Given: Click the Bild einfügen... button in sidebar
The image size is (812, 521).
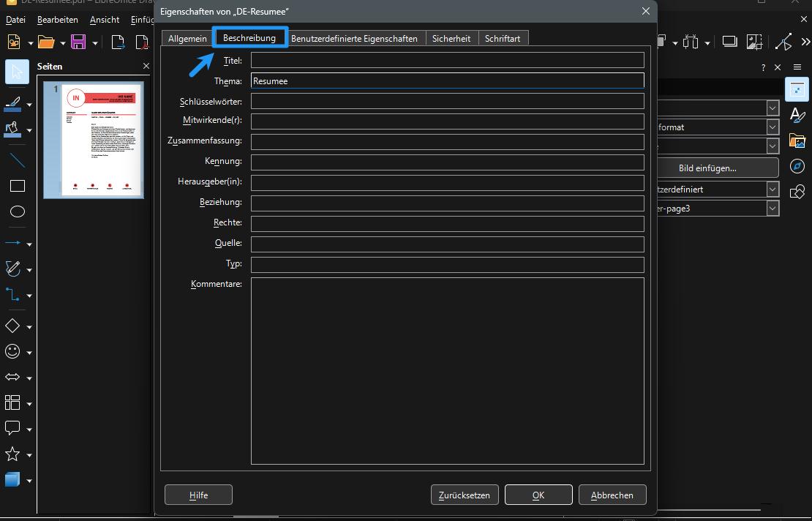Looking at the screenshot, I should (x=718, y=168).
